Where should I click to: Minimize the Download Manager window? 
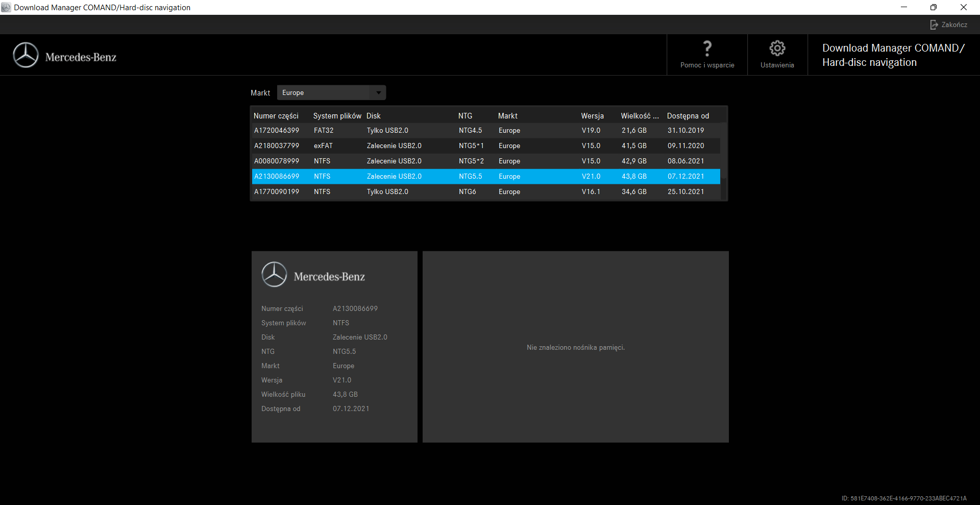904,7
